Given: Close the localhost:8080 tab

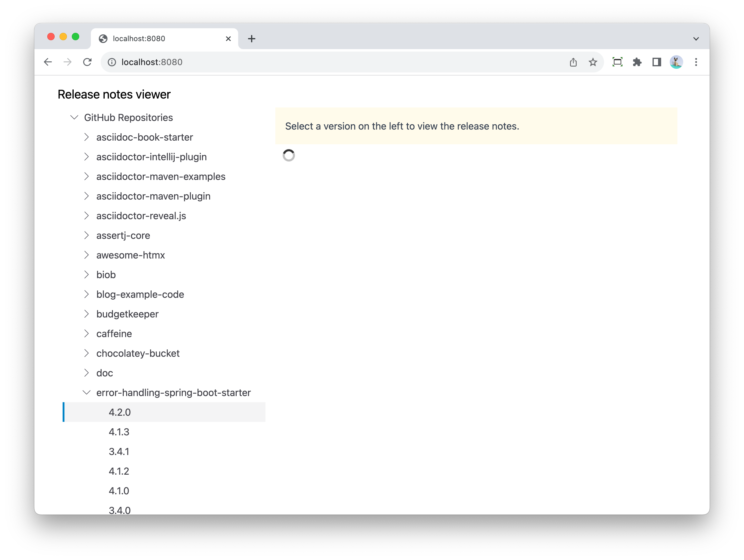Looking at the screenshot, I should pos(228,39).
